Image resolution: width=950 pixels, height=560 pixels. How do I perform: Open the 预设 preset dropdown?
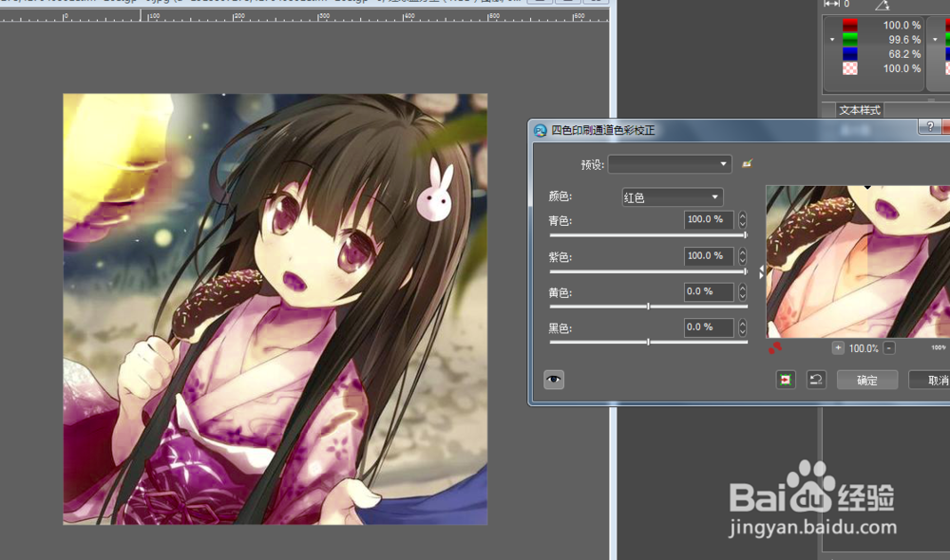pos(670,164)
